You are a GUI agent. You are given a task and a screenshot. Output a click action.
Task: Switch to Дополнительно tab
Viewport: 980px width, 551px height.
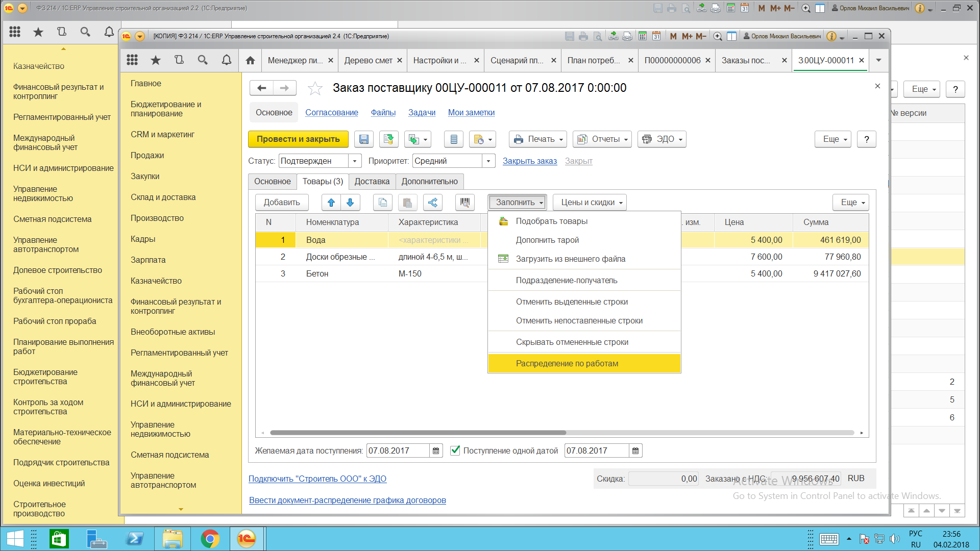click(x=430, y=182)
